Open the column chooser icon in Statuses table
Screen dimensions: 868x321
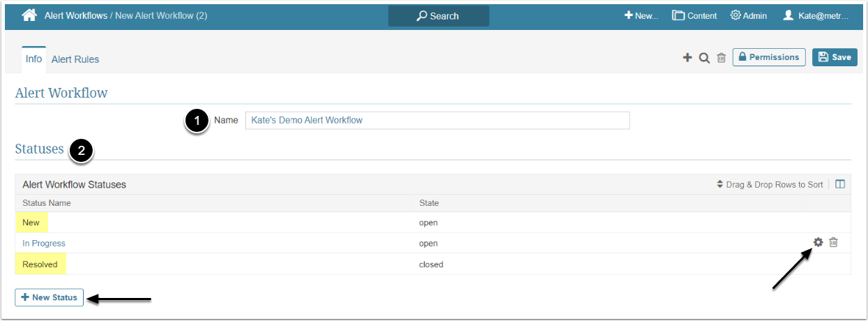coord(840,185)
